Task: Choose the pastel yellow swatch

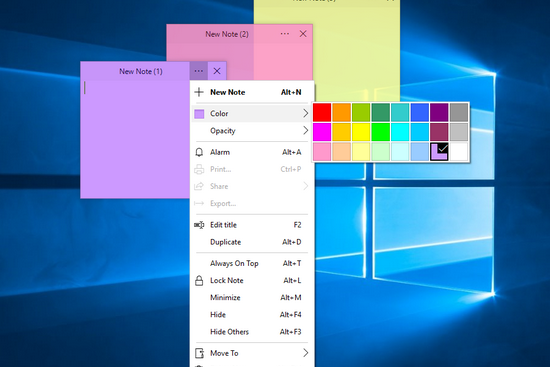Action: click(x=361, y=152)
